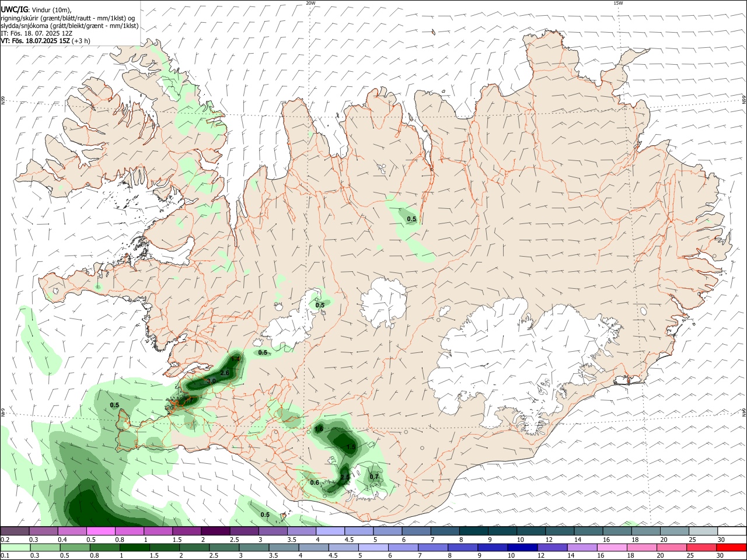Click the 3.0 rainfall value near Reykjavik

click(x=211, y=381)
